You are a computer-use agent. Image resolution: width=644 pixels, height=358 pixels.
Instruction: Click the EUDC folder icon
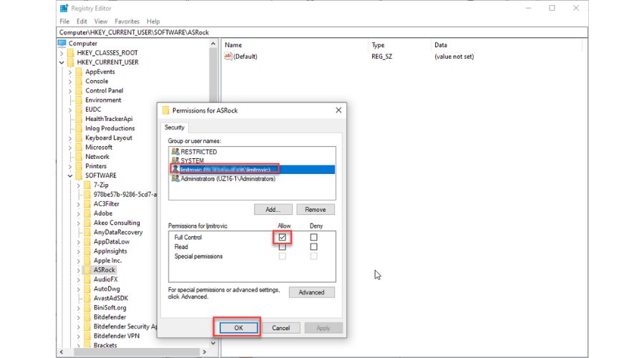click(79, 110)
